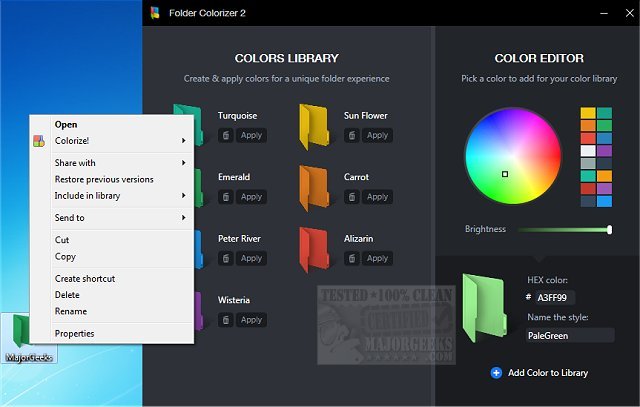Click the Wisteria color name

point(233,300)
